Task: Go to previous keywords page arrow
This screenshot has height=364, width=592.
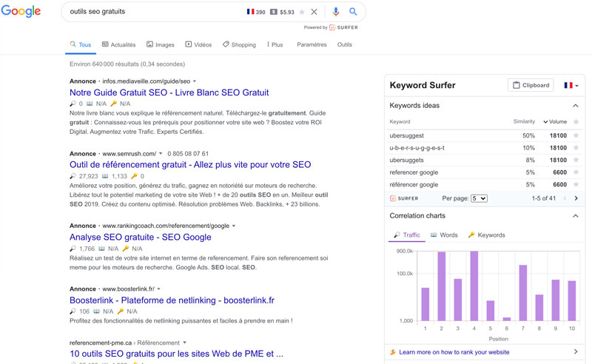Action: pos(565,198)
